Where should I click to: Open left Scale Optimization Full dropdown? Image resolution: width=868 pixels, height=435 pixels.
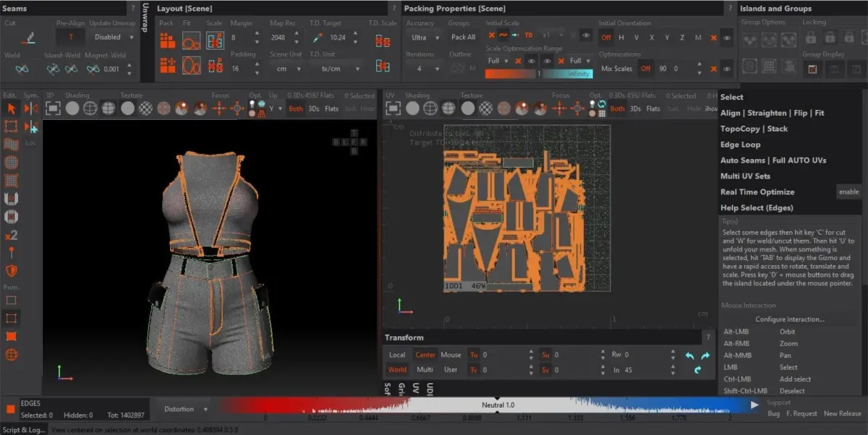498,61
